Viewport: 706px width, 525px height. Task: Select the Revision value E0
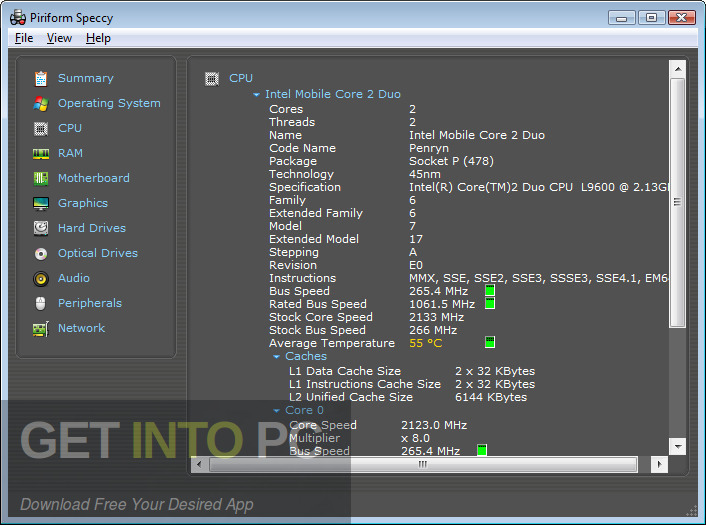tap(416, 266)
